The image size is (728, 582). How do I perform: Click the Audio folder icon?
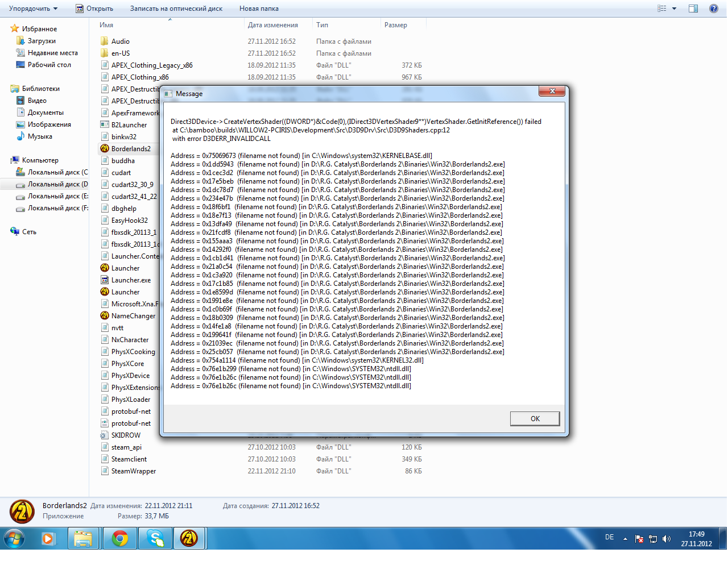tap(105, 41)
